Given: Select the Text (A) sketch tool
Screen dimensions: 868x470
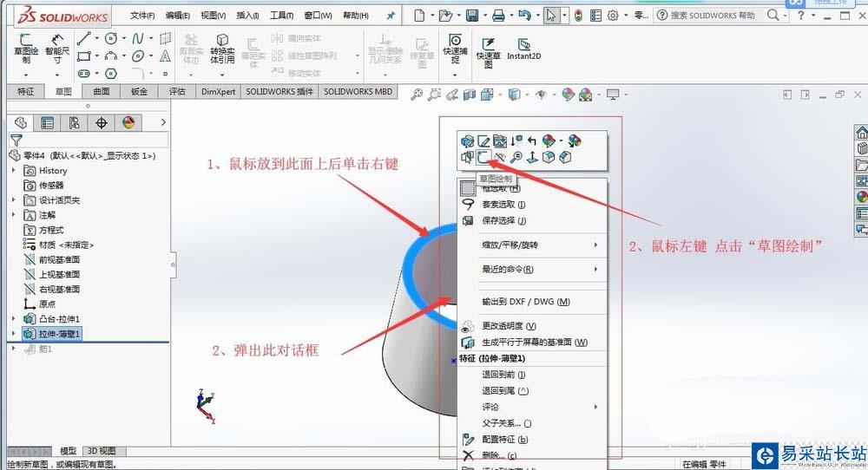Looking at the screenshot, I should click(165, 56).
